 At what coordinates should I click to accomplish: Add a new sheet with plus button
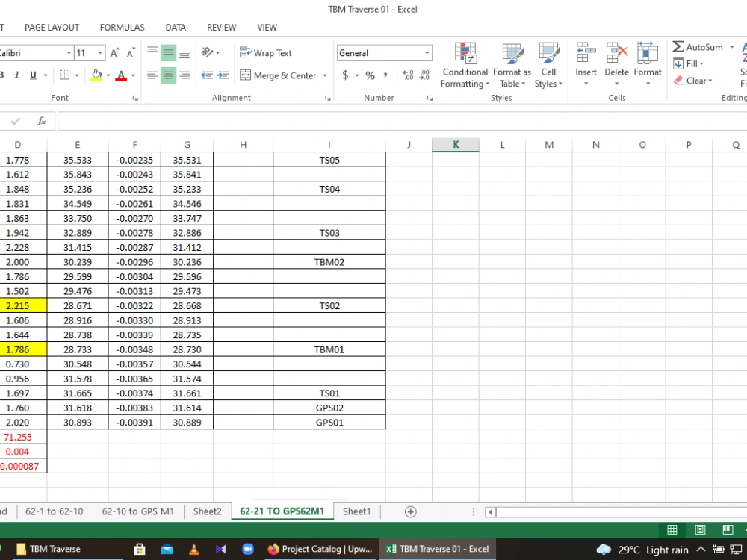point(410,511)
